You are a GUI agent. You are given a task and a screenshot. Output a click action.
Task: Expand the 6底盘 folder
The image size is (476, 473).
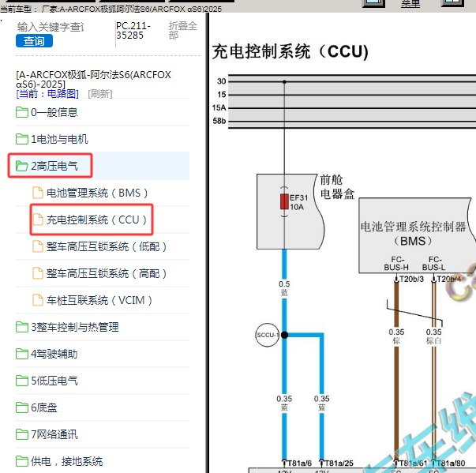click(x=43, y=407)
